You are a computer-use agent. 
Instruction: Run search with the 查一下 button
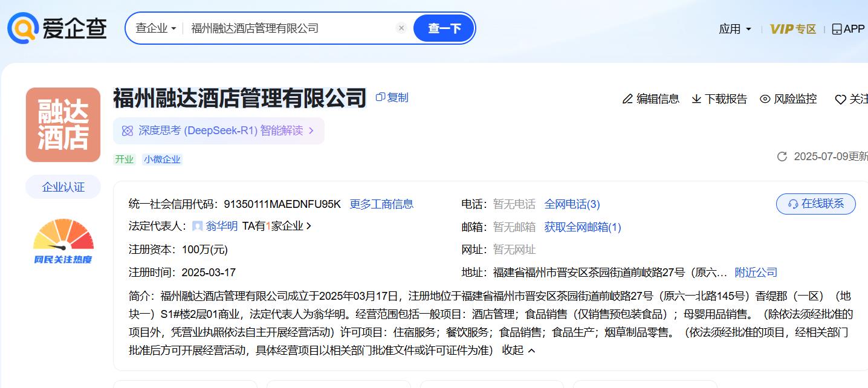pos(444,28)
